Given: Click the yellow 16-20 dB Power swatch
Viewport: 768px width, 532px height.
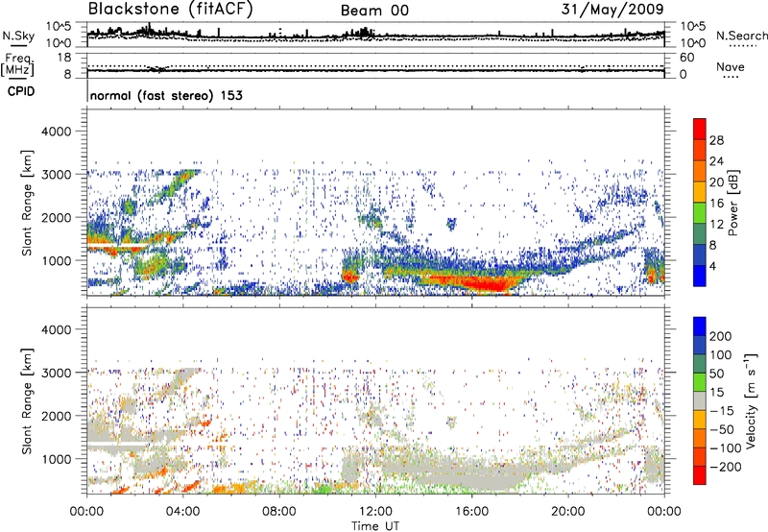Looking at the screenshot, I should 700,192.
